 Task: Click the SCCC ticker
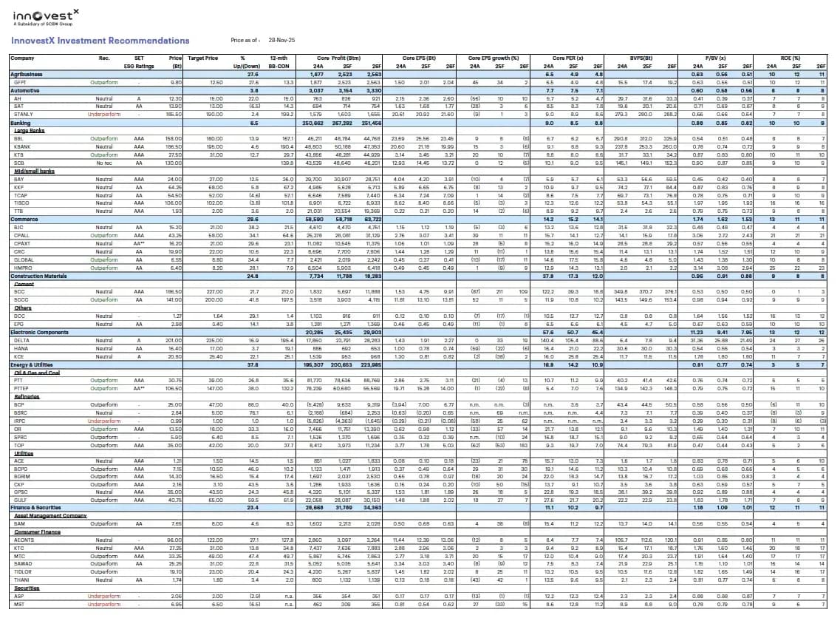[21, 300]
